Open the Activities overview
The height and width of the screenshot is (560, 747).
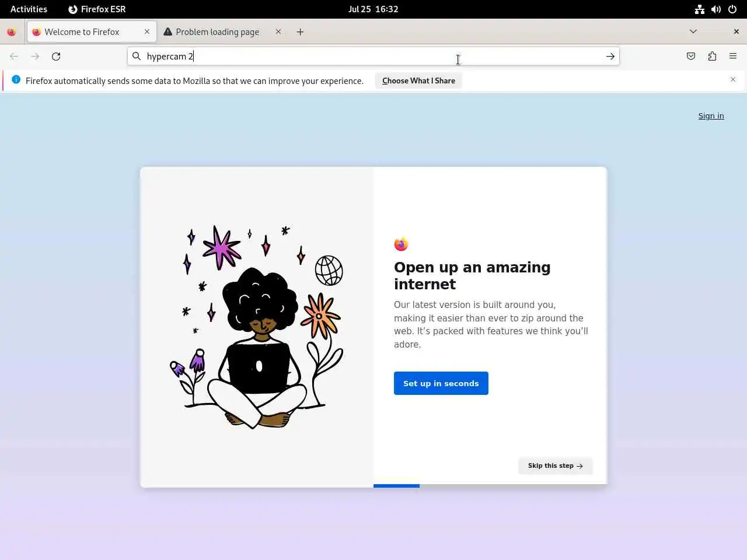click(29, 9)
